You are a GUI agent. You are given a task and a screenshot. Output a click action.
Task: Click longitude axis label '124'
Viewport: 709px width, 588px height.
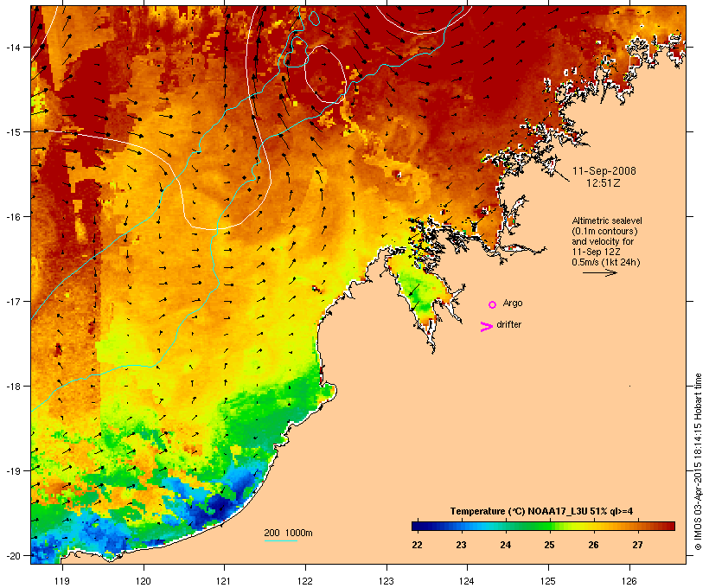click(x=467, y=581)
